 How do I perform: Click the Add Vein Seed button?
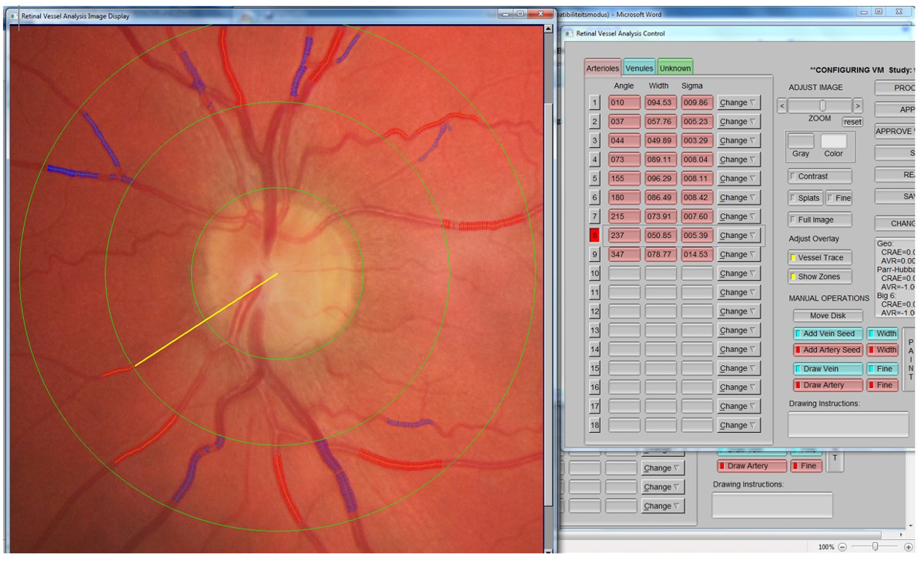coord(828,333)
